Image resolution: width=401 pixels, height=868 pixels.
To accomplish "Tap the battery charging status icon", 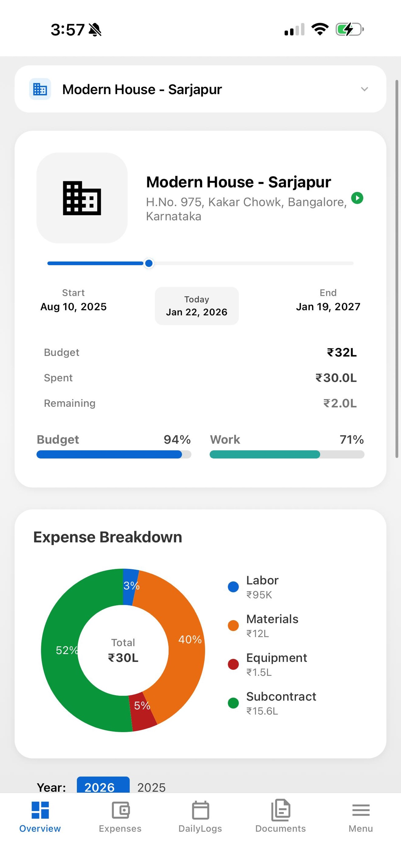I will tap(349, 29).
